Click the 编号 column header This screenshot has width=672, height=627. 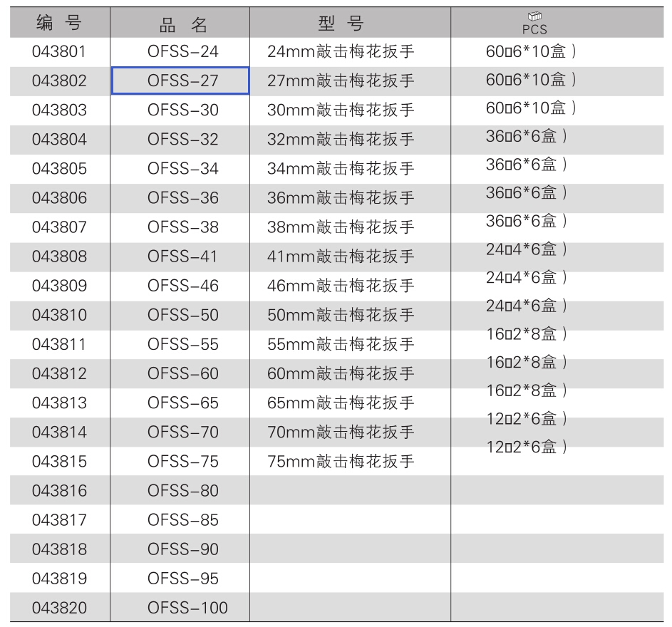click(60, 22)
